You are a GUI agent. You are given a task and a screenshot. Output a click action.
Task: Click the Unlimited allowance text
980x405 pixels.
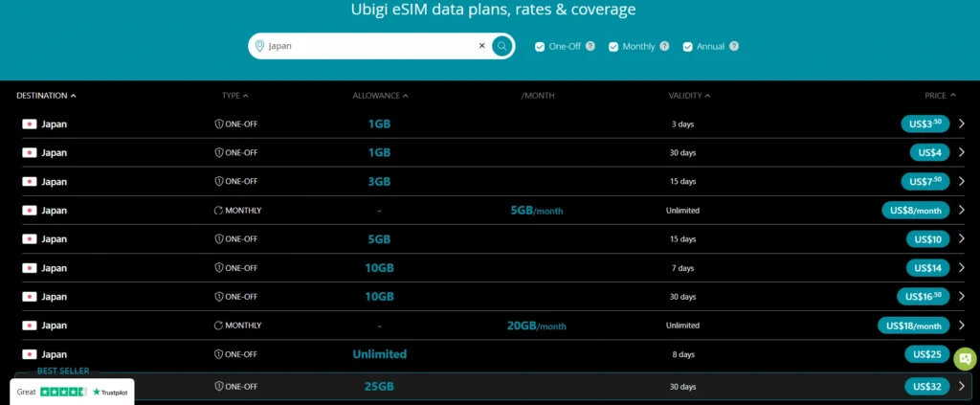[379, 354]
